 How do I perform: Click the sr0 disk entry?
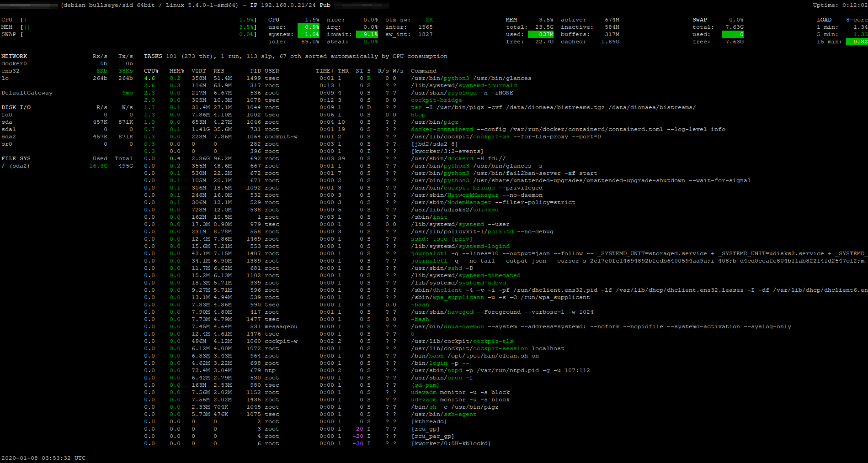coord(67,144)
